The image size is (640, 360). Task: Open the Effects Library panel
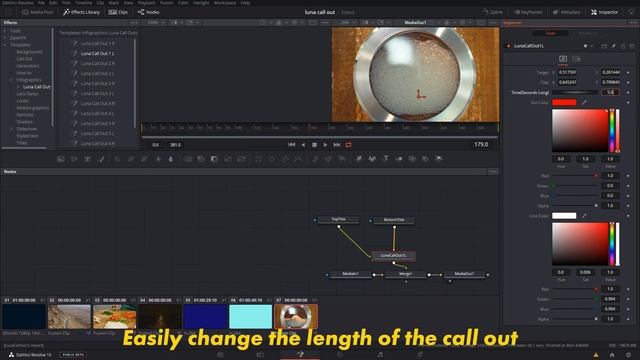click(81, 12)
